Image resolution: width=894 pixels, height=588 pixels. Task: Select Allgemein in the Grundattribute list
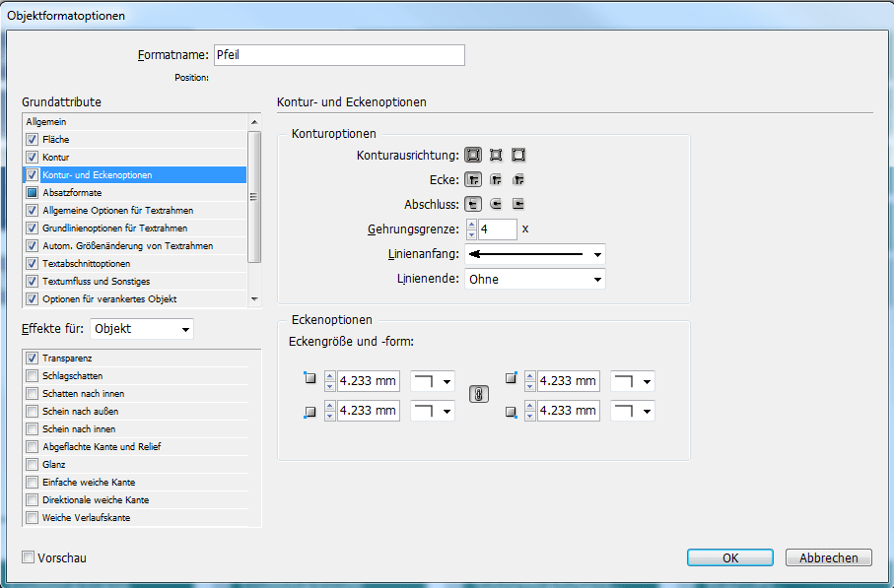click(x=79, y=121)
